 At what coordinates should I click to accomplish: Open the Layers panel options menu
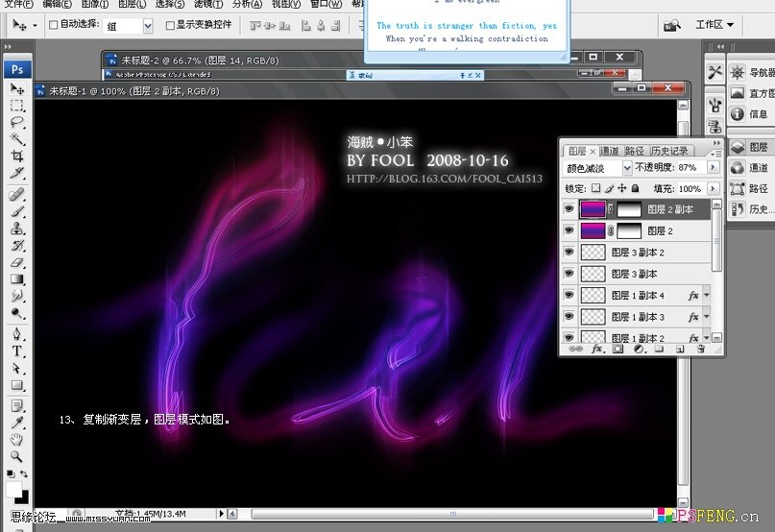716,154
